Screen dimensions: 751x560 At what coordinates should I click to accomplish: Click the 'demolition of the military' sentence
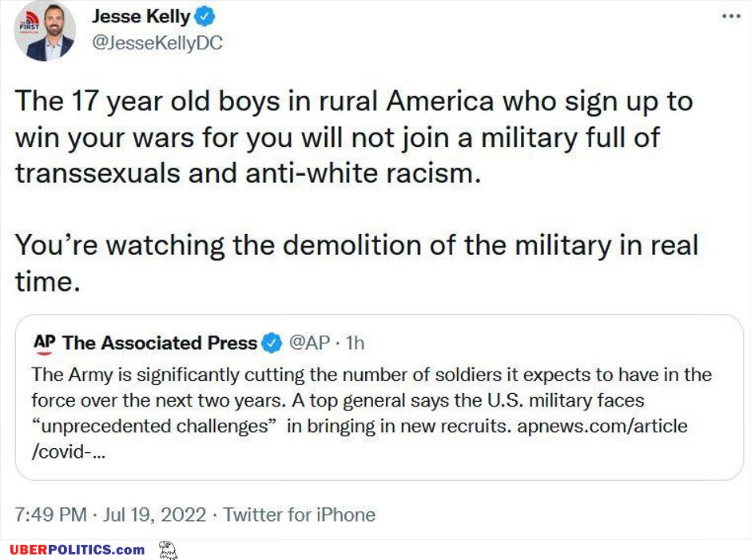[x=356, y=263]
